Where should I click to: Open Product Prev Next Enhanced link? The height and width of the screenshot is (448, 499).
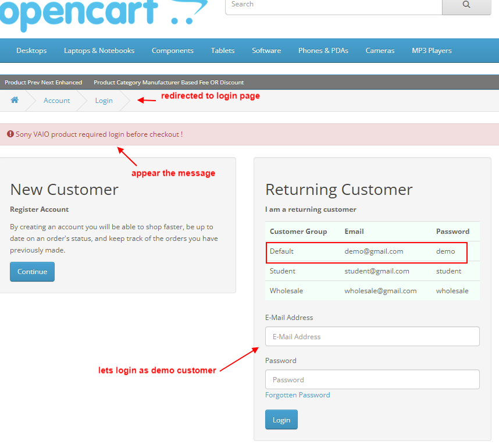(x=43, y=83)
